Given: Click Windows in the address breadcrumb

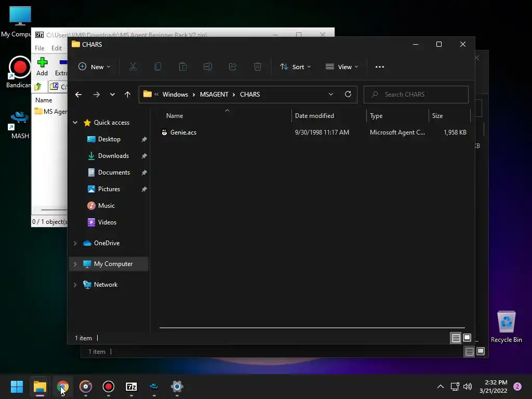Looking at the screenshot, I should coord(175,95).
